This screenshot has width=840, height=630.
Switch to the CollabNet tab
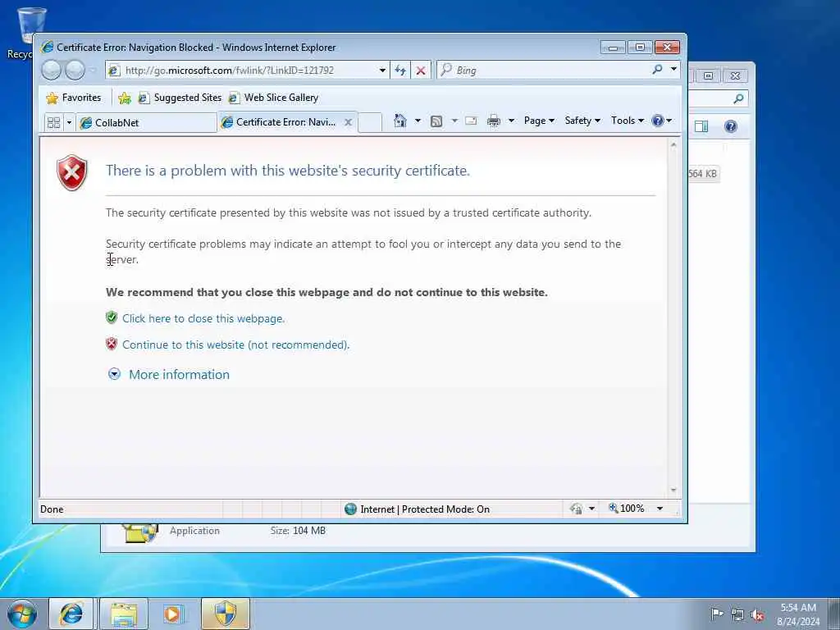coord(146,123)
